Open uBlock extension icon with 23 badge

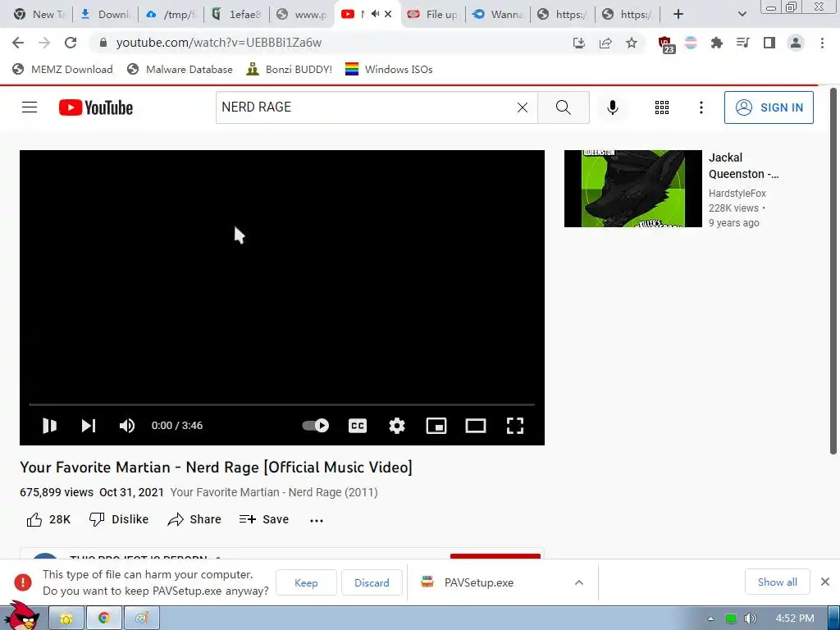click(666, 44)
